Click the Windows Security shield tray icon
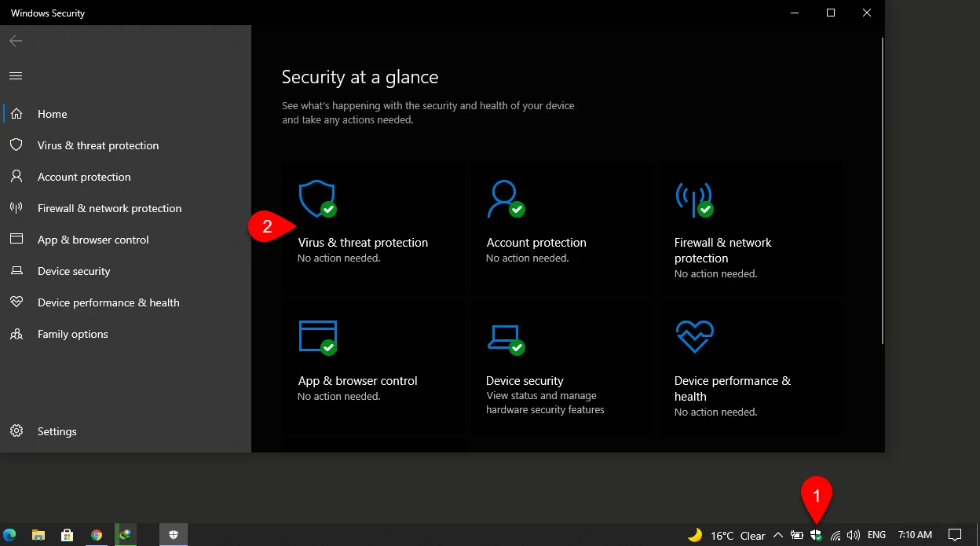 816,535
